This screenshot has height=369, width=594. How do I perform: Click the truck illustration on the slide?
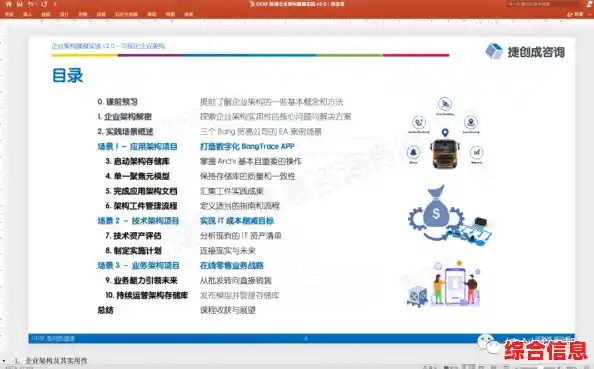[x=445, y=153]
